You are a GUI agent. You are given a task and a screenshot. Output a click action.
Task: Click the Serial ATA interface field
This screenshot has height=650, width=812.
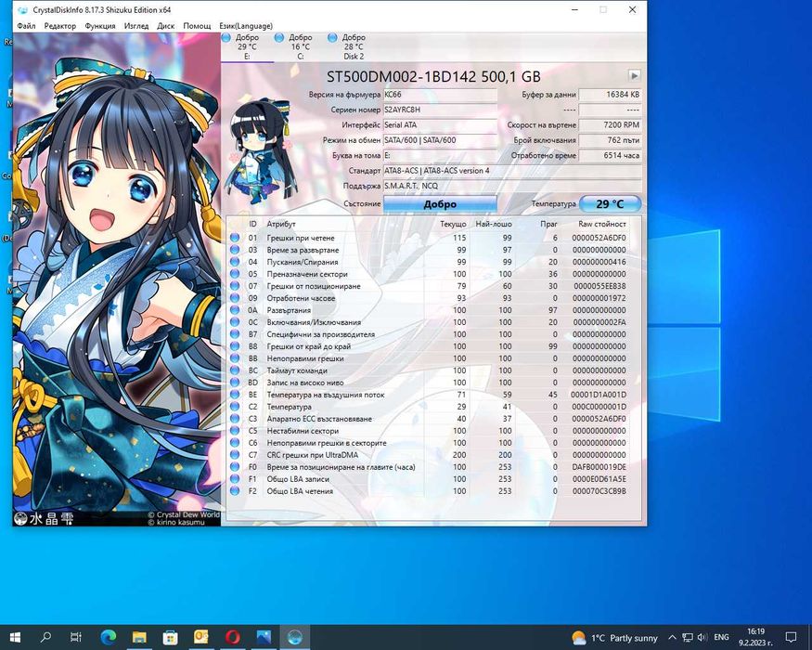coord(440,125)
